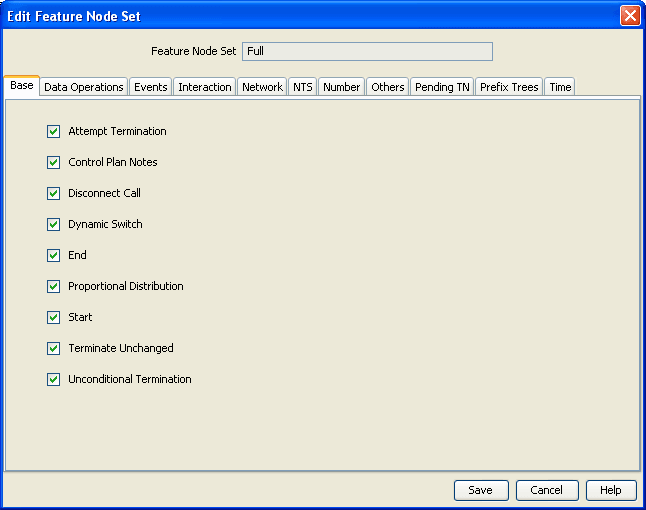Click the Save button
Screen dimensions: 646x510
coord(481,490)
